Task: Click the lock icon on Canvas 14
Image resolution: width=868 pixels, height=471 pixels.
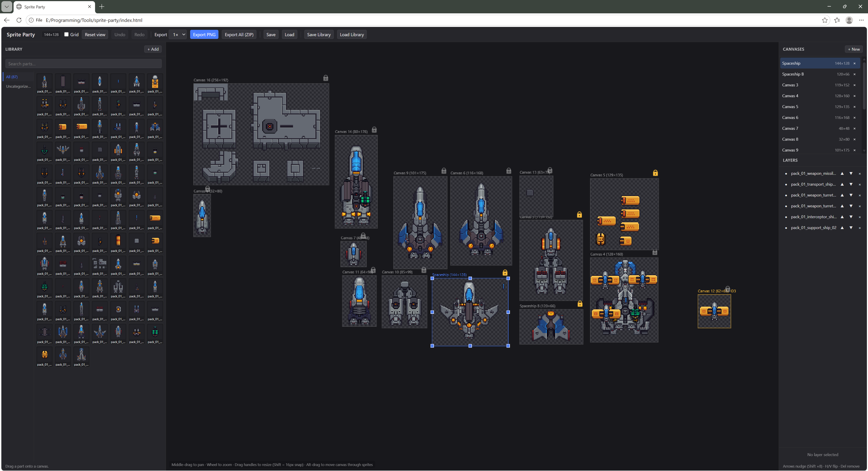Action: tap(374, 130)
